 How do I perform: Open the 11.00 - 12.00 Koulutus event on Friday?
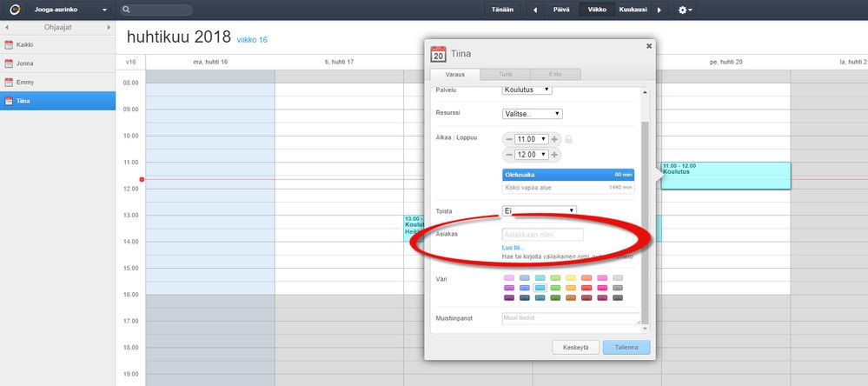pyautogui.click(x=726, y=176)
